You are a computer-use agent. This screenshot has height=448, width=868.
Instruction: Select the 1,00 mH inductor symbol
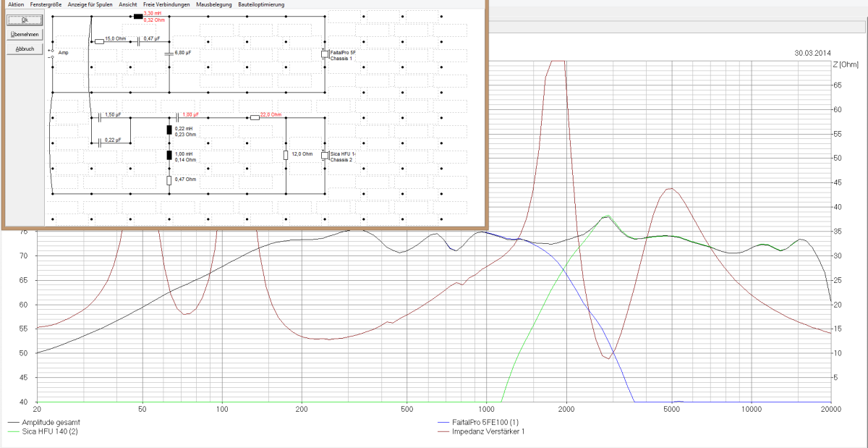coord(169,155)
